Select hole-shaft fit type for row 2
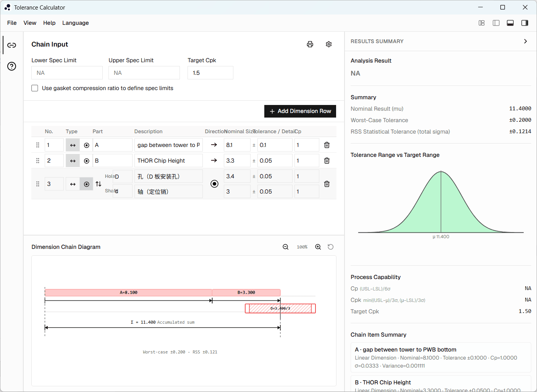Viewport: 537px width, 392px height. [x=87, y=161]
